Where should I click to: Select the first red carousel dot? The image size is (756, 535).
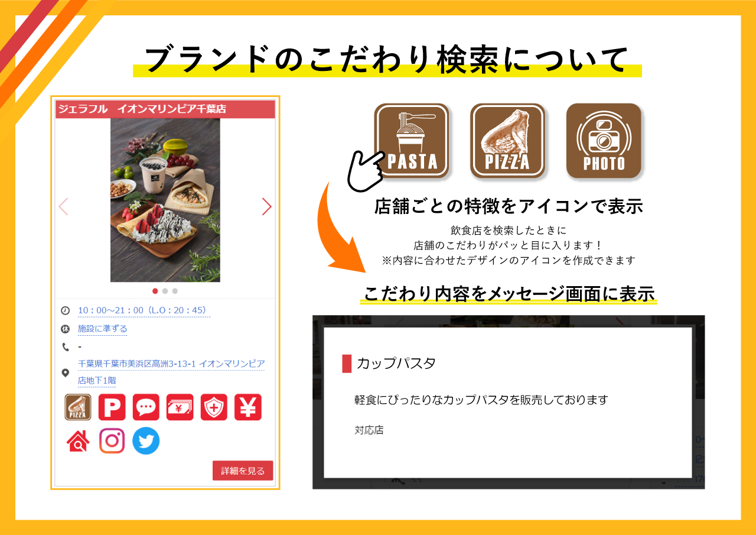(x=155, y=291)
